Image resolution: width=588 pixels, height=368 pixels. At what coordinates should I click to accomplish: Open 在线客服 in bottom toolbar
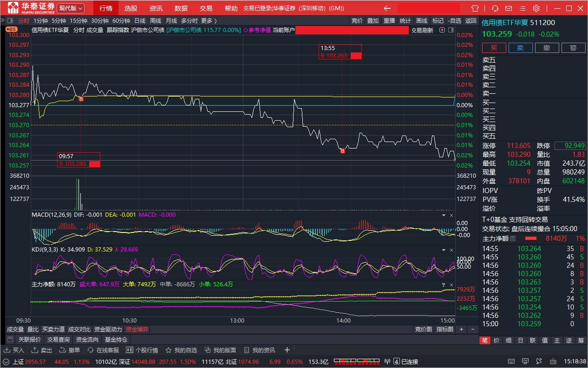click(103, 350)
